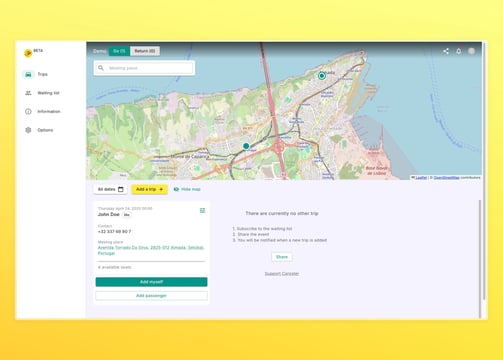This screenshot has height=360, width=503.
Task: Switch to the Return trips tab
Action: (x=145, y=51)
